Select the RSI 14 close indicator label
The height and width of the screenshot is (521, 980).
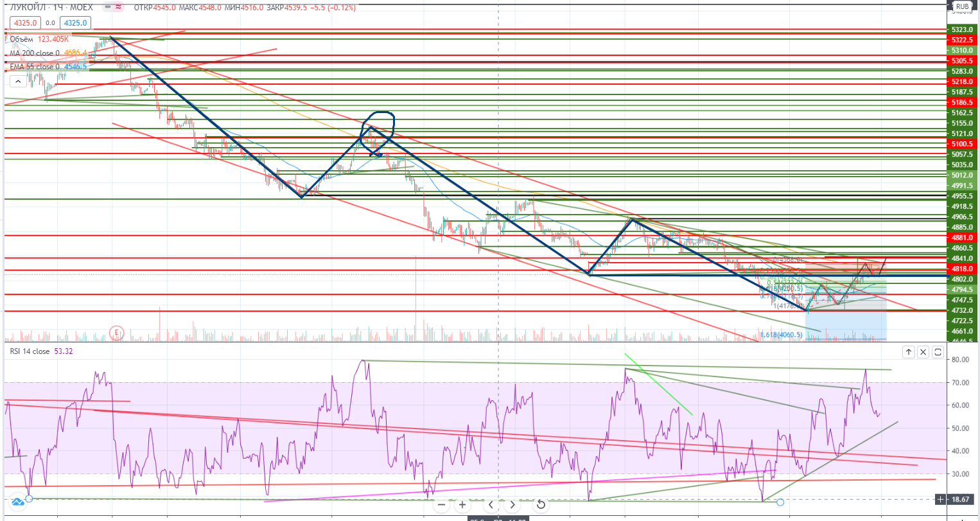[x=30, y=351]
